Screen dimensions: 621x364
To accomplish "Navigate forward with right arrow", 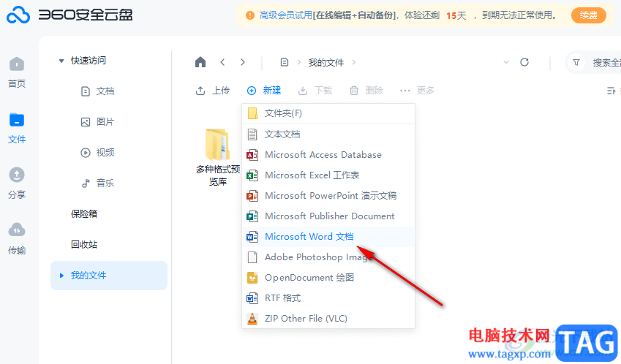I will coord(242,62).
